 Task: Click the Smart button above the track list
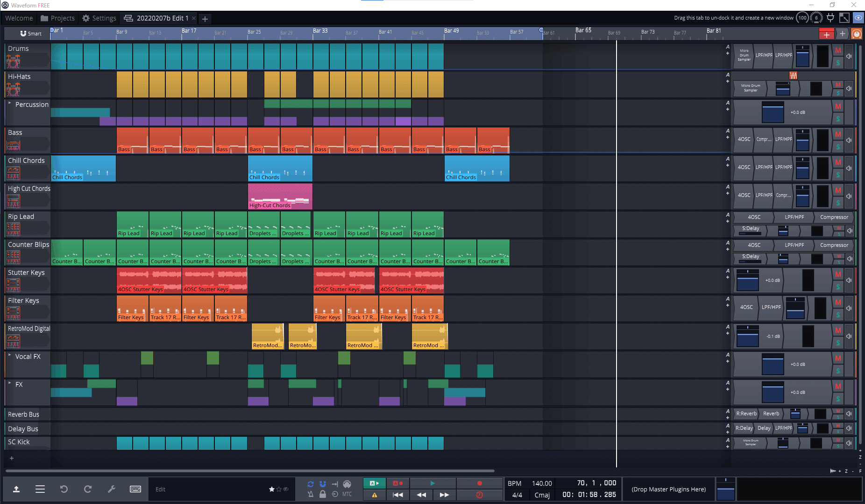pyautogui.click(x=31, y=33)
